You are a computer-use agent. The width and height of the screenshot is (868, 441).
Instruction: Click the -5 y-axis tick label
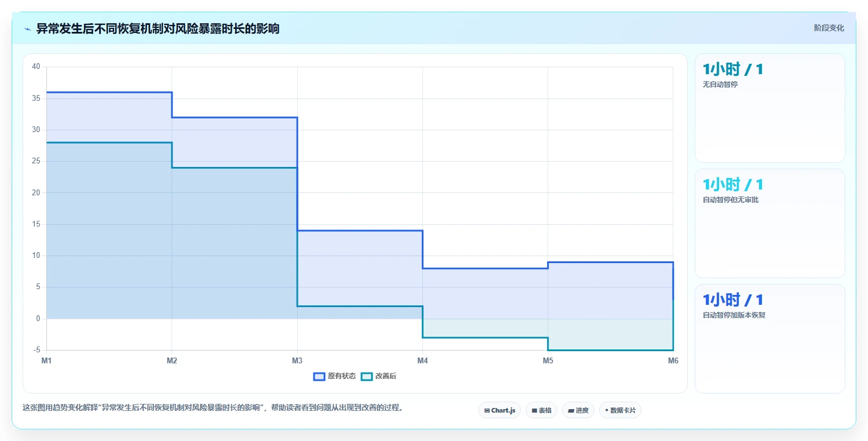37,350
